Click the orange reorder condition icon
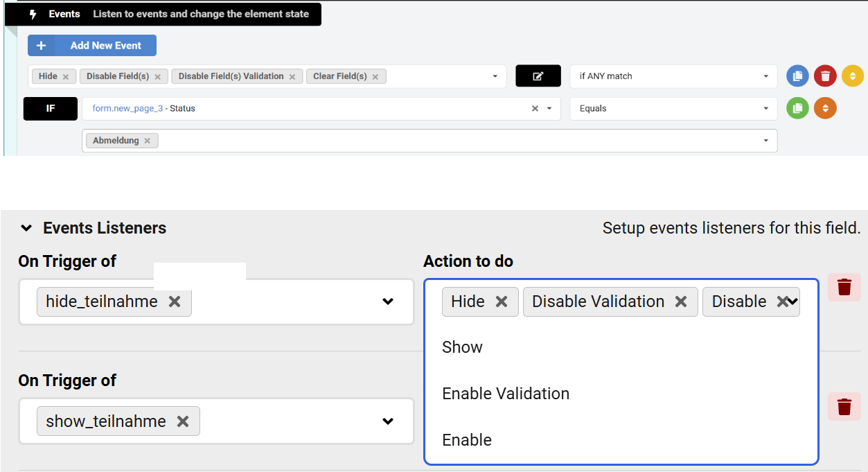The image size is (868, 472). [825, 108]
